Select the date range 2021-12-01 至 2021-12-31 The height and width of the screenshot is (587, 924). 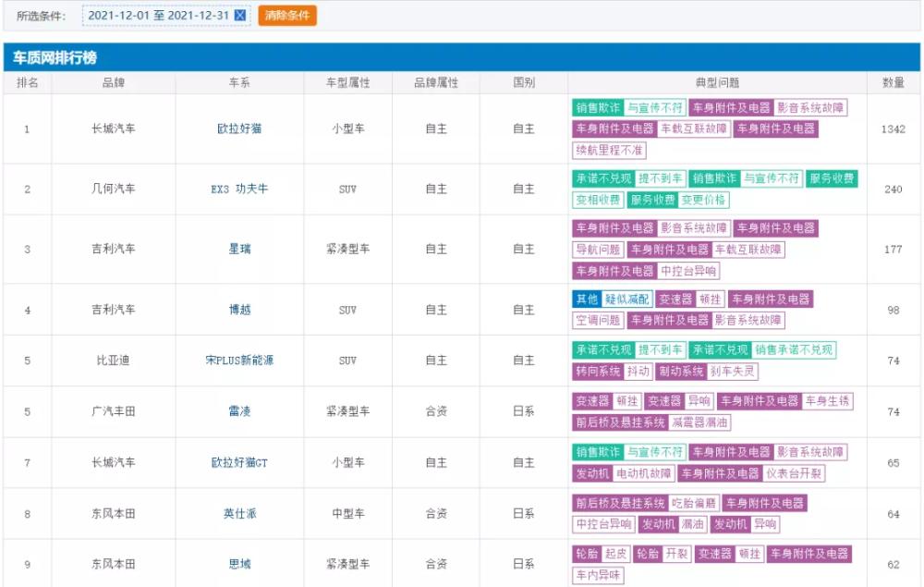[158, 16]
